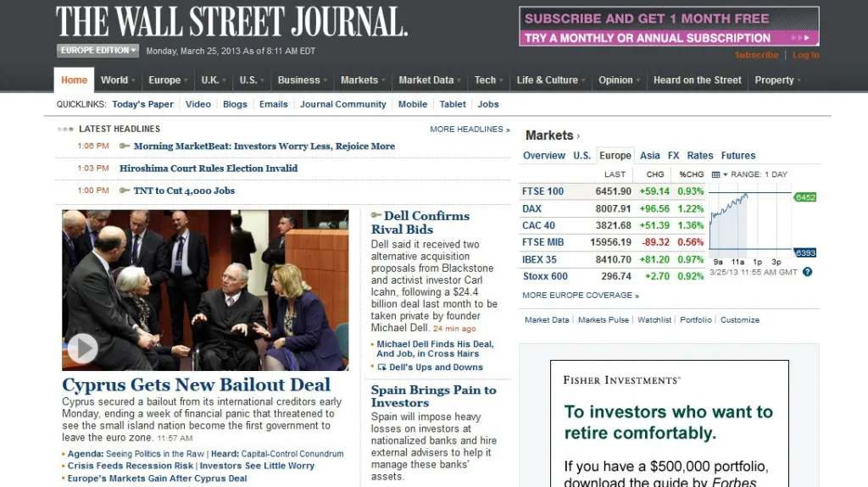Click key icon beside TNT to Cut 4,000 Jobs

point(125,190)
